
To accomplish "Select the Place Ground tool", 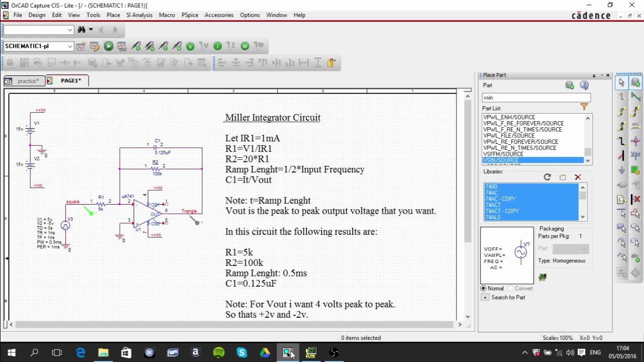I will 621,170.
